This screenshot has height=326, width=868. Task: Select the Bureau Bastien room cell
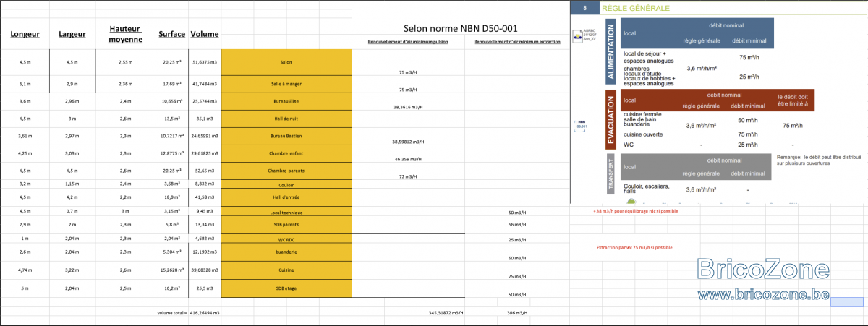pyautogui.click(x=286, y=136)
